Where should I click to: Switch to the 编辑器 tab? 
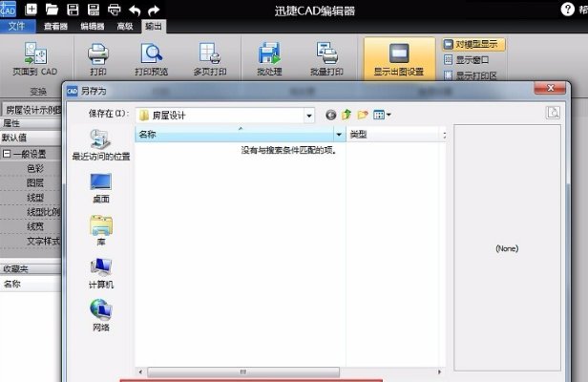coord(93,27)
